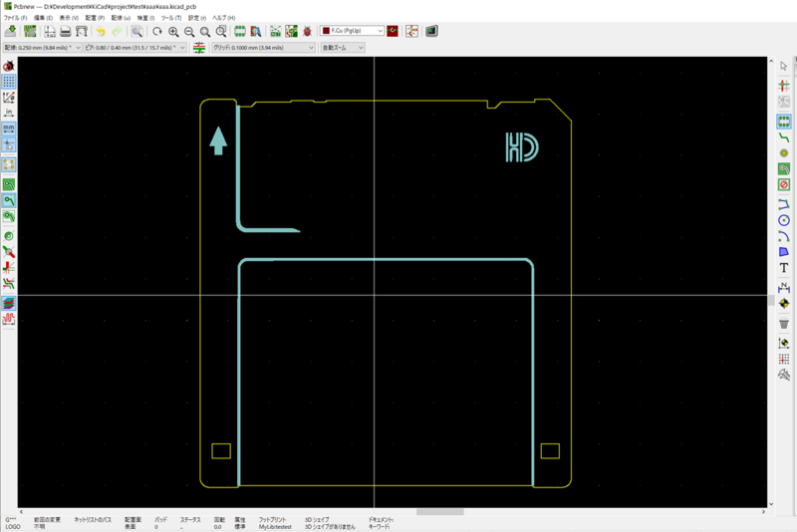Choose the draw graphic line tool
The height and width of the screenshot is (532, 797).
pyautogui.click(x=784, y=204)
